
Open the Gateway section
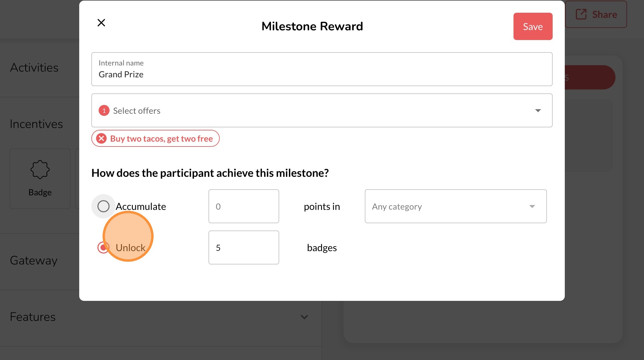(x=33, y=261)
